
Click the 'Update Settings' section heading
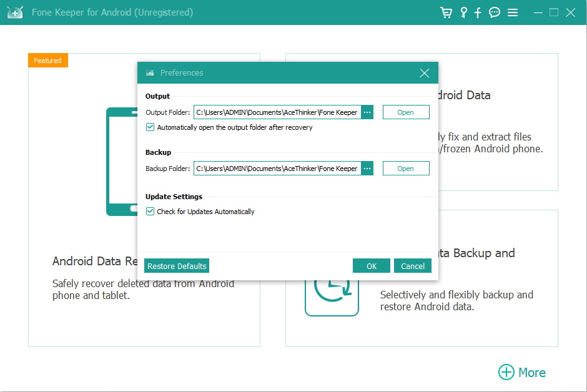[x=174, y=197]
